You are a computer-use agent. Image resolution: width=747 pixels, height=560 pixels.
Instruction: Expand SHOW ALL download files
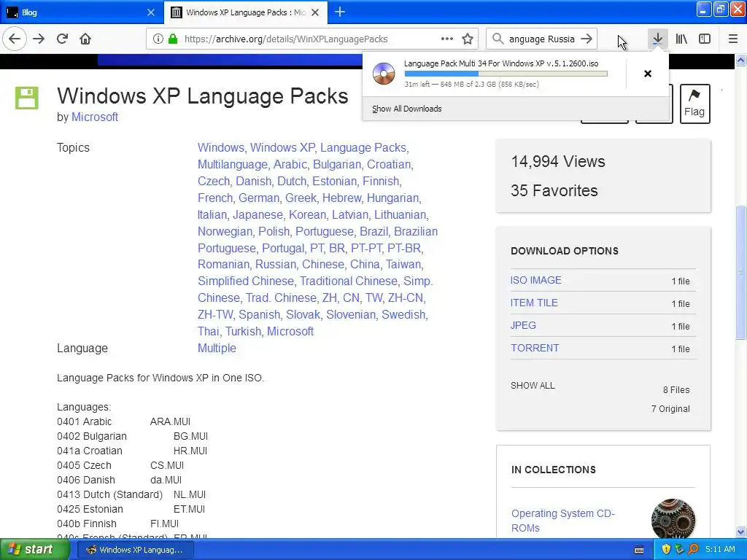tap(533, 386)
